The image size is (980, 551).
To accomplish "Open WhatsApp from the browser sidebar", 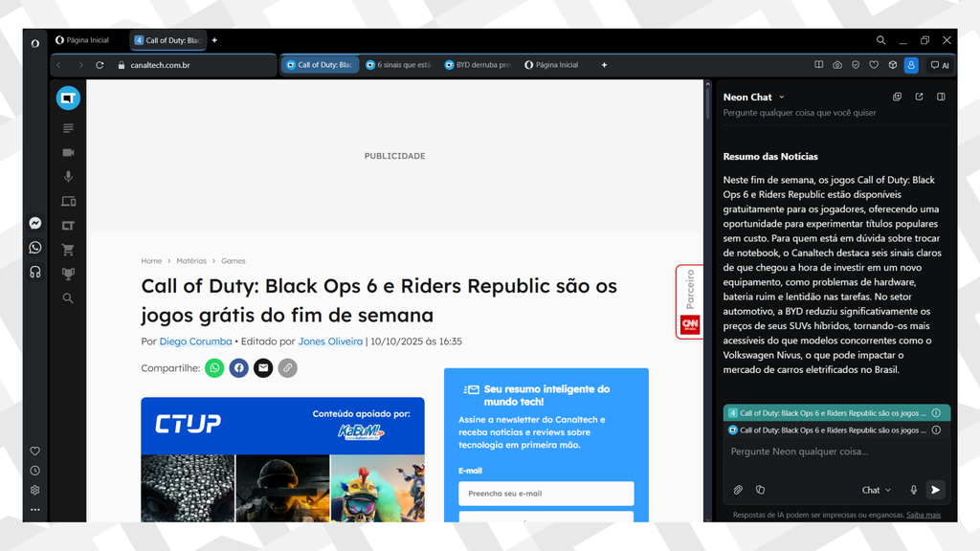I will [x=35, y=248].
